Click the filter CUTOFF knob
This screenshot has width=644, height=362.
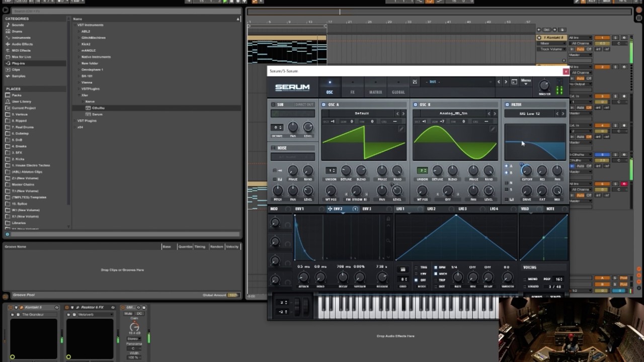click(x=526, y=171)
